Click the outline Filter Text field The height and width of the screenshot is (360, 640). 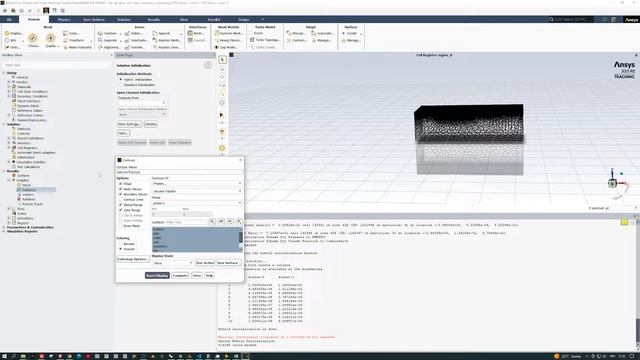(x=56, y=65)
